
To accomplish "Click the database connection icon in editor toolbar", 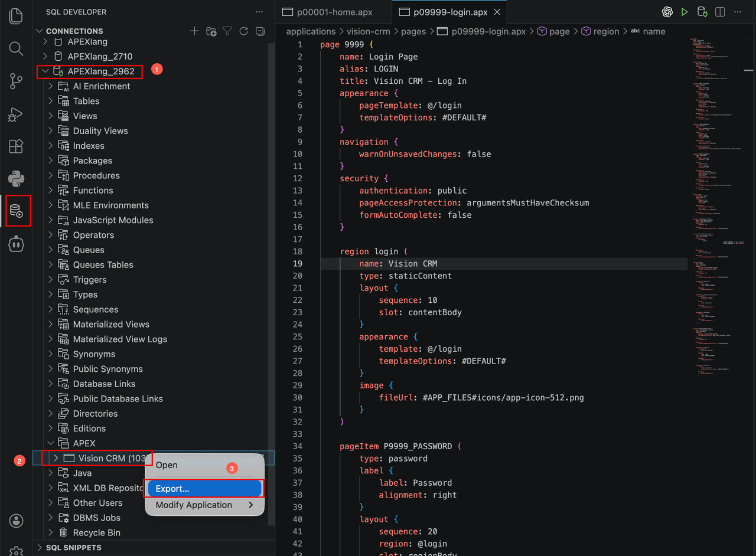I will point(702,12).
